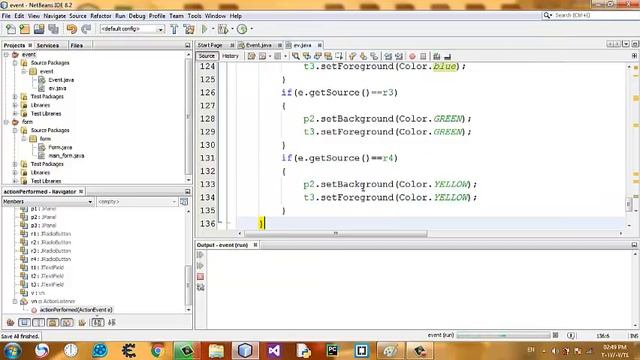This screenshot has width=640, height=360.
Task: Switch to the Files tab
Action: [77, 45]
